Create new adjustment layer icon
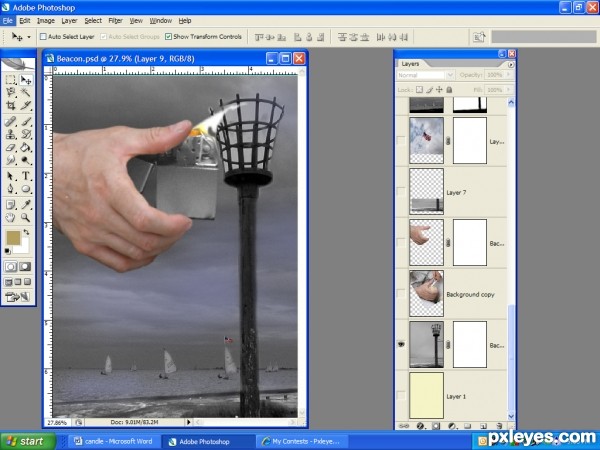The image size is (600, 450). (452, 426)
